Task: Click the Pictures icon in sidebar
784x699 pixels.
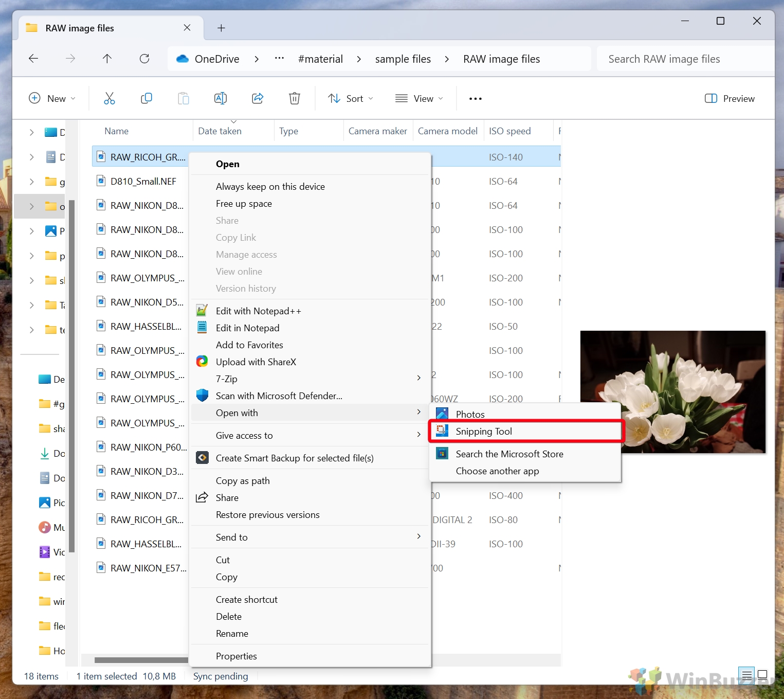Action: coord(45,503)
